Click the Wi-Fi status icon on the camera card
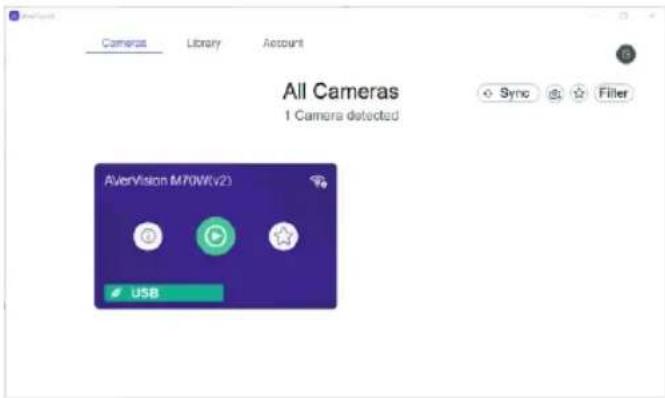 point(319,182)
